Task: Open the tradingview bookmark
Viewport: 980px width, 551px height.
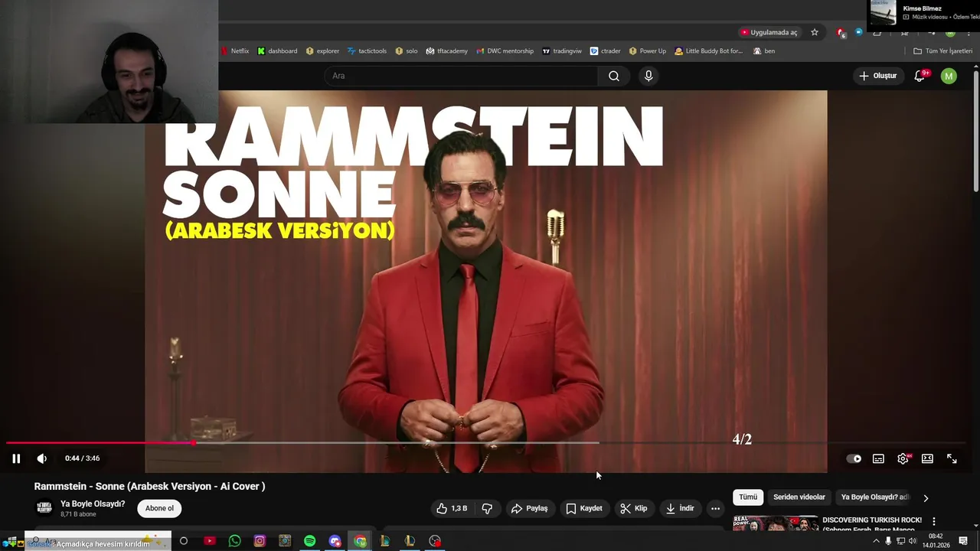Action: [x=562, y=51]
